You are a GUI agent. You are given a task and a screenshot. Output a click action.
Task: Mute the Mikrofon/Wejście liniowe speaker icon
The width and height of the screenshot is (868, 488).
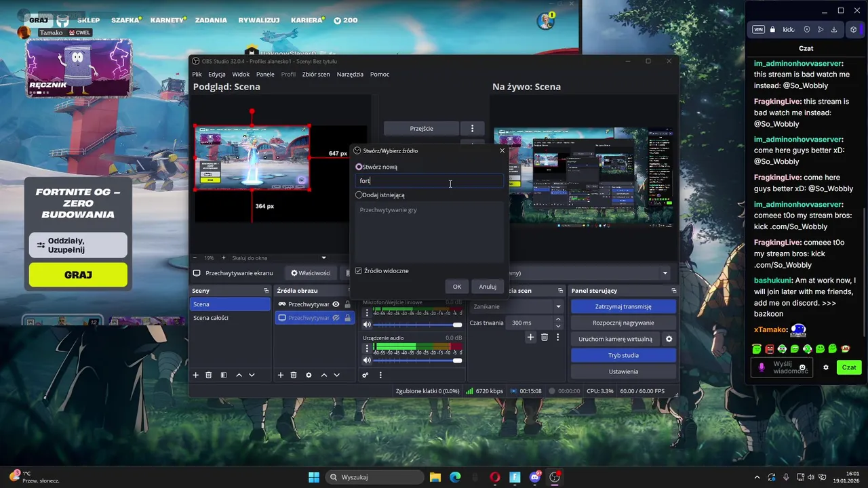pos(367,325)
